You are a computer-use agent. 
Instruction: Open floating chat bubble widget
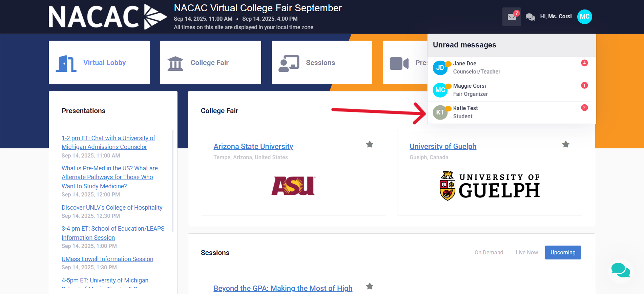click(x=621, y=271)
